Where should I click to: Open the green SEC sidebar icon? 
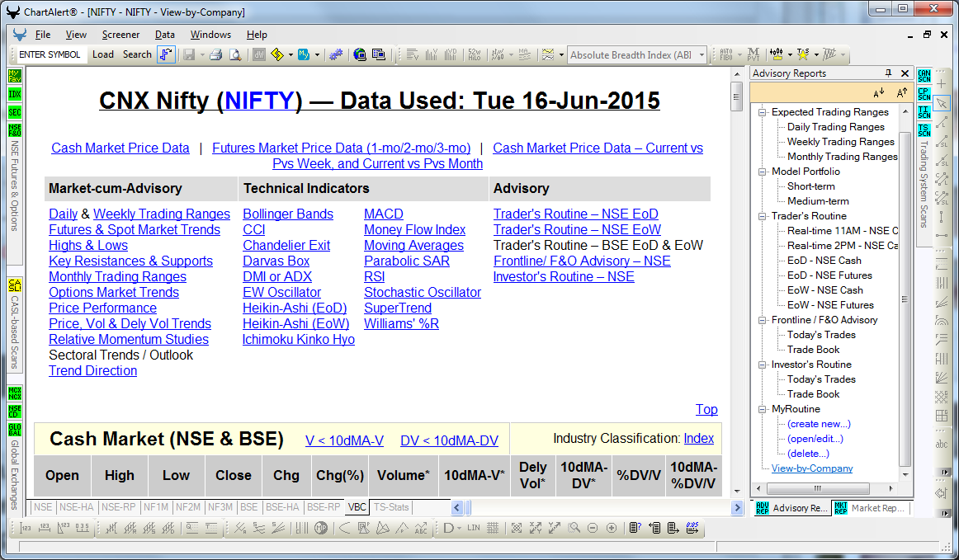[15, 112]
